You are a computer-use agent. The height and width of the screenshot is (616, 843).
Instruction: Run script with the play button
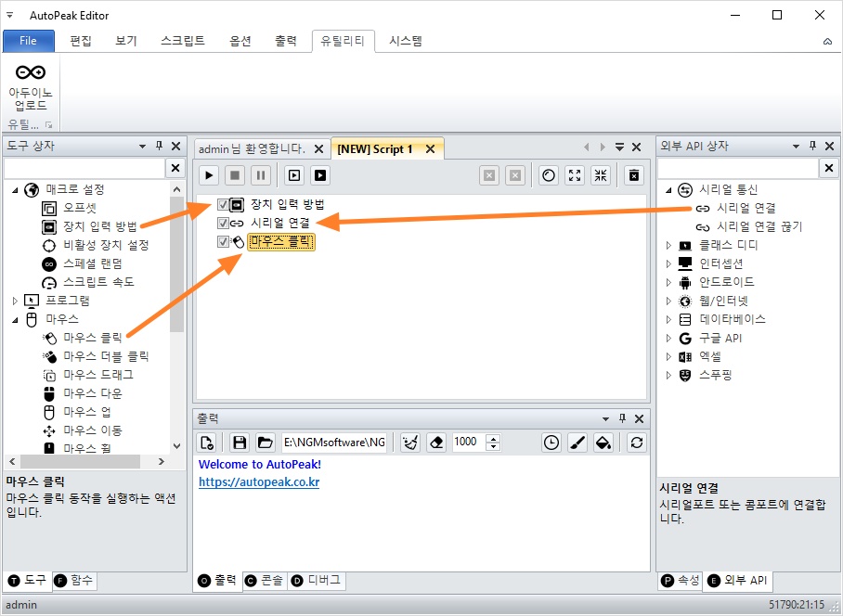[209, 175]
